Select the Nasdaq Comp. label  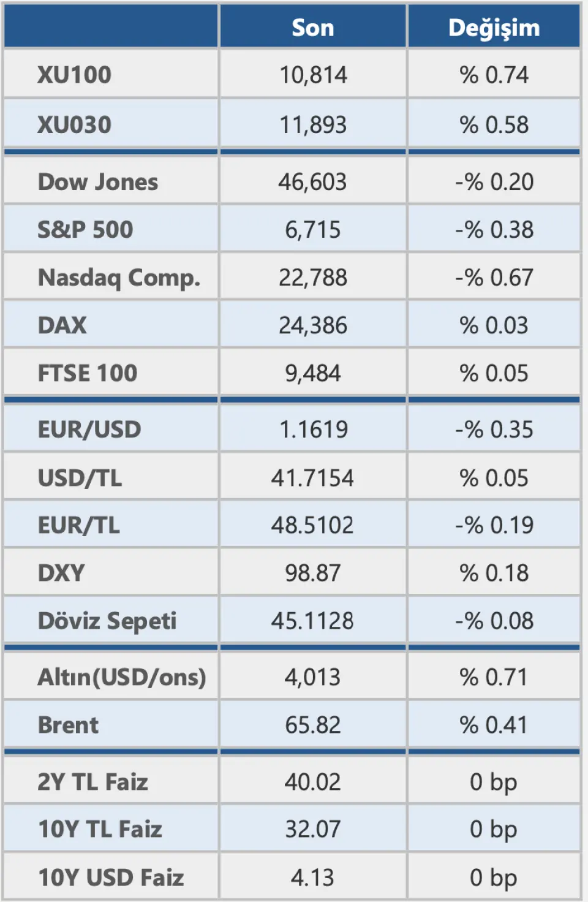click(119, 278)
